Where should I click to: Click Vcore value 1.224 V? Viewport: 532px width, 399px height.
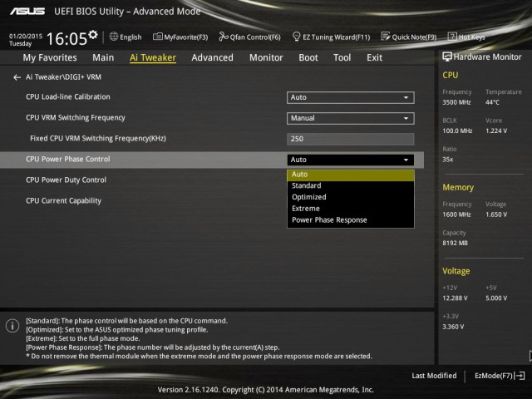(496, 131)
